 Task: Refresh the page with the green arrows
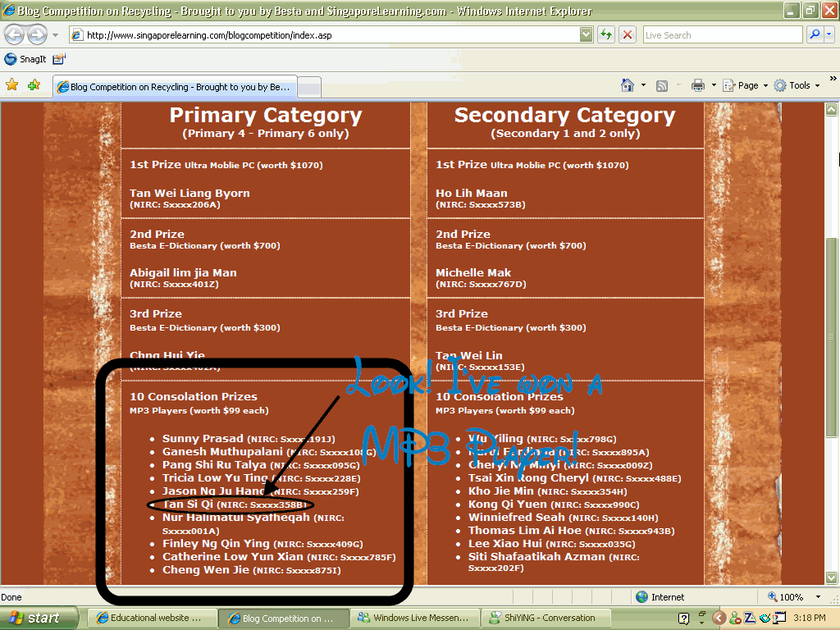pyautogui.click(x=606, y=34)
